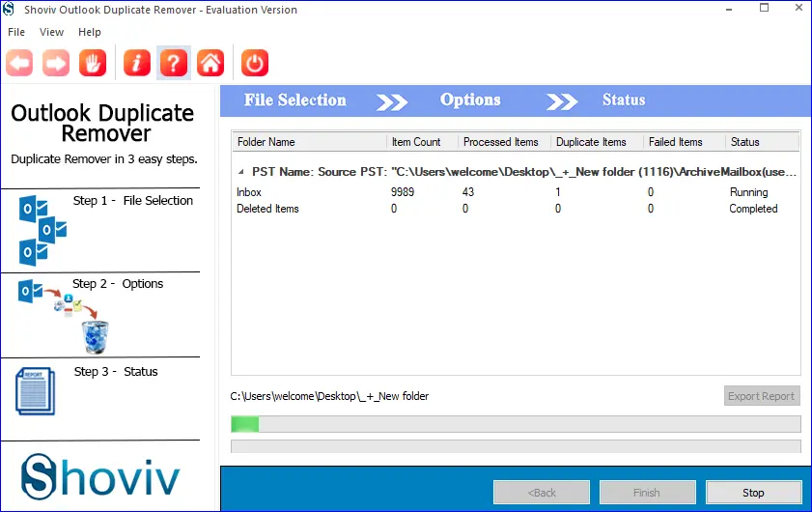812x512 pixels.
Task: Open the info 'i' toolbar icon
Action: 137,63
